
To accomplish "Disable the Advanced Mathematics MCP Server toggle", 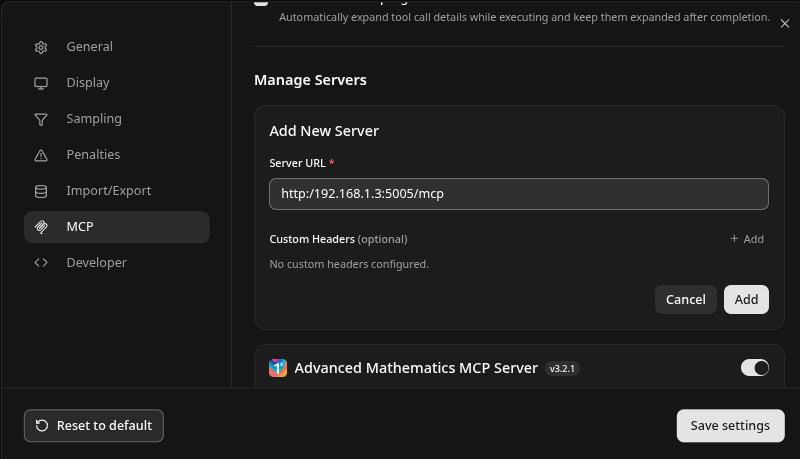I will tap(754, 368).
